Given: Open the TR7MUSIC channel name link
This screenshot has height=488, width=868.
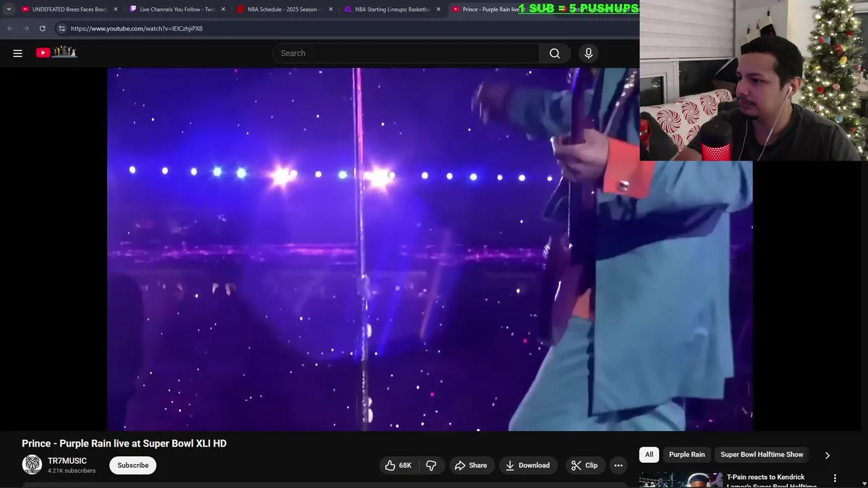Looking at the screenshot, I should point(67,461).
